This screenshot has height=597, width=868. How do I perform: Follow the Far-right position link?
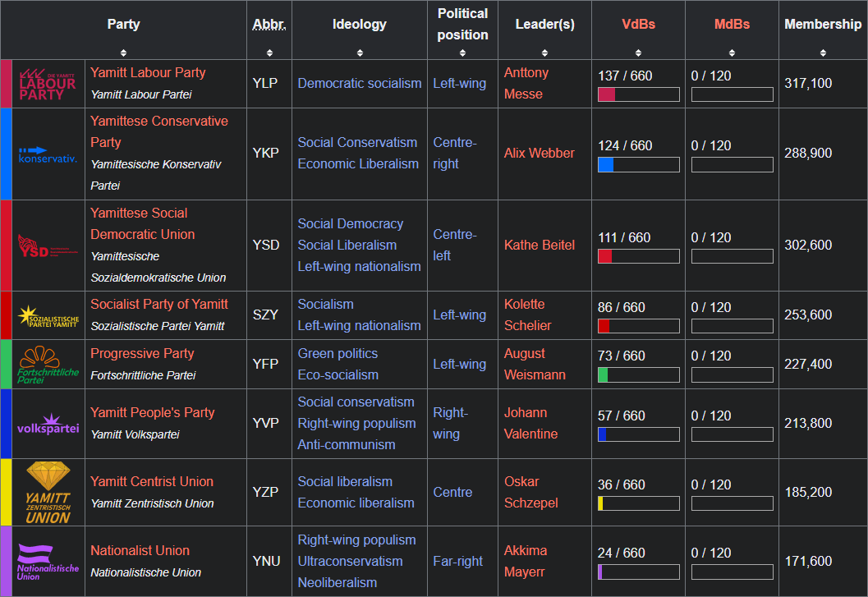tap(457, 561)
